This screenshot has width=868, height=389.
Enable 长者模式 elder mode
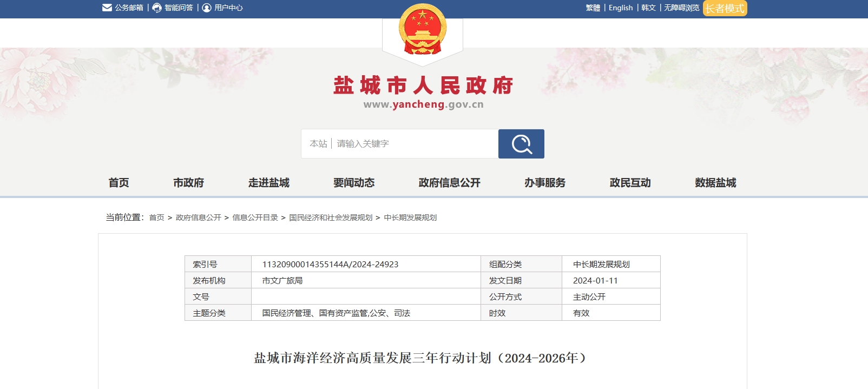click(725, 8)
